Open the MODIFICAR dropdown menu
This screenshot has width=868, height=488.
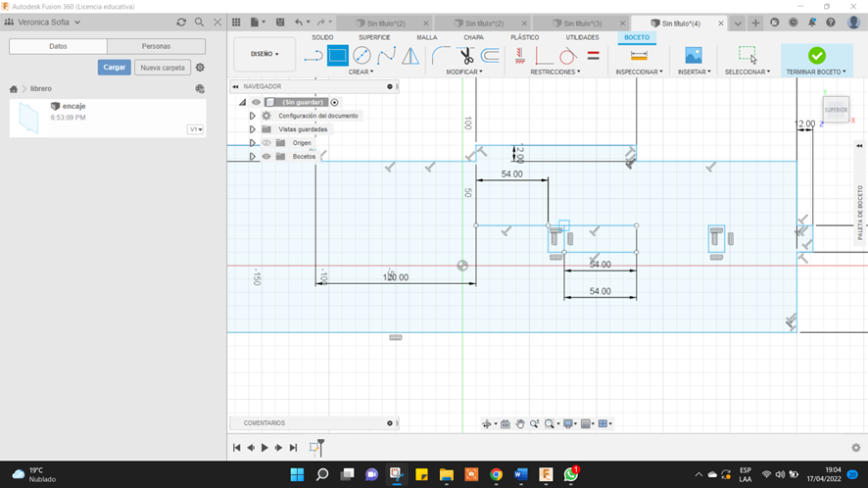coord(464,72)
